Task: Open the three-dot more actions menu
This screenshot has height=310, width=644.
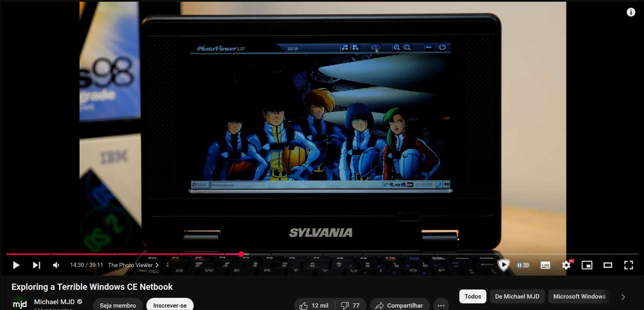Action: (441, 305)
